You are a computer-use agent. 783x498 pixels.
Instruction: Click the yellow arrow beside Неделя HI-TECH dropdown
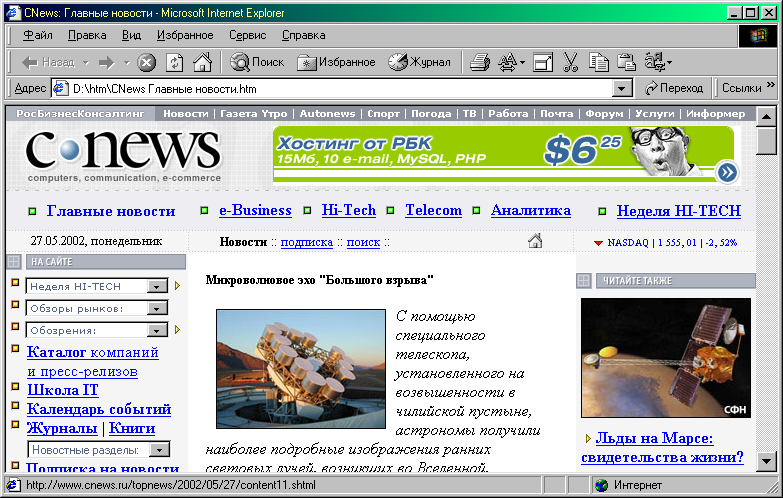177,286
